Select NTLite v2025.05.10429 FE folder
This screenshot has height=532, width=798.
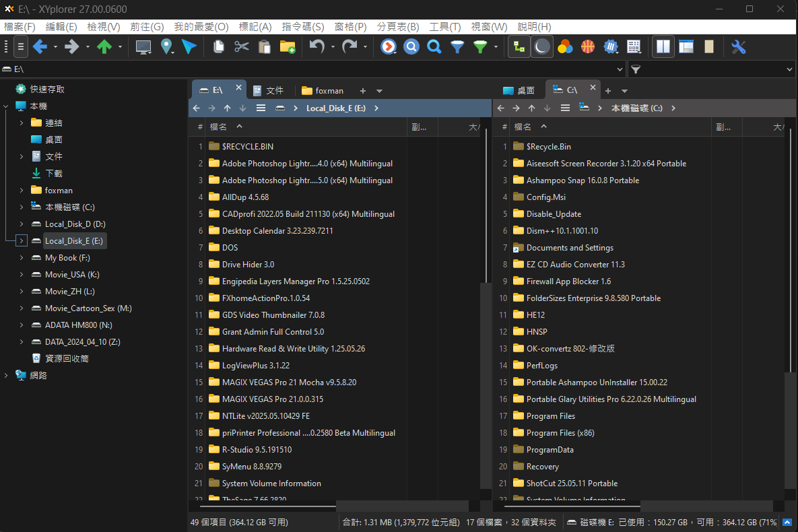[x=265, y=416]
